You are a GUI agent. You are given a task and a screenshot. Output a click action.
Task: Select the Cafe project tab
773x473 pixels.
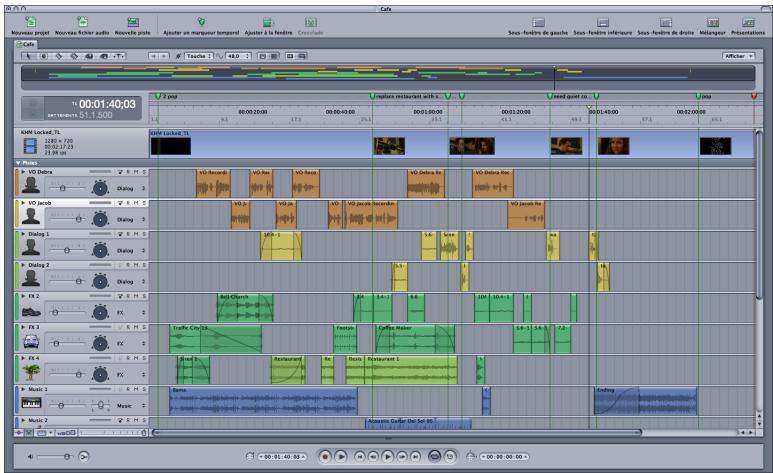tap(26, 44)
